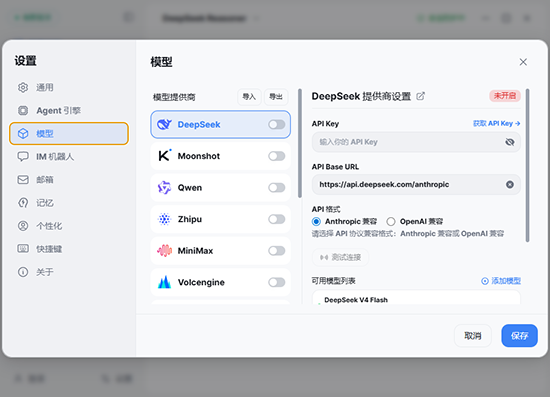Image resolution: width=550 pixels, height=397 pixels.
Task: Select the 模型 settings section
Action: [x=69, y=134]
